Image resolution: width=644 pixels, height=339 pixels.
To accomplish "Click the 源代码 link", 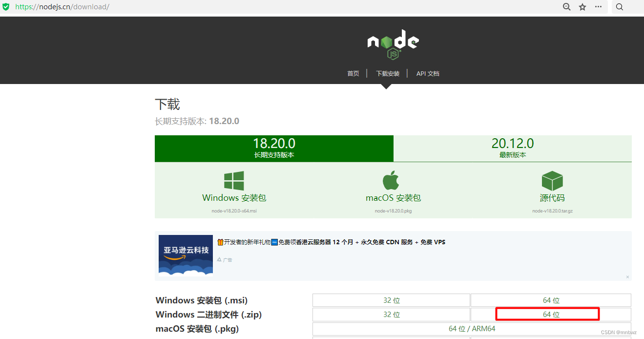I will [x=552, y=198].
